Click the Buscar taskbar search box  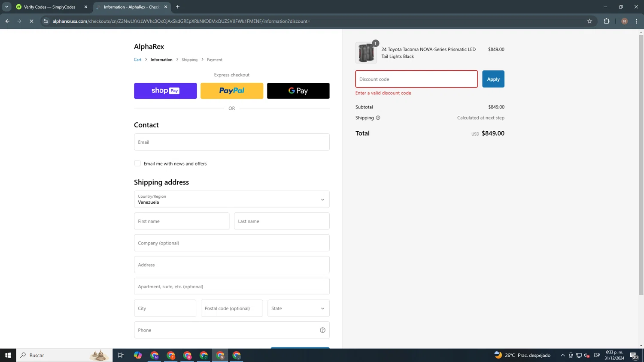click(x=64, y=355)
